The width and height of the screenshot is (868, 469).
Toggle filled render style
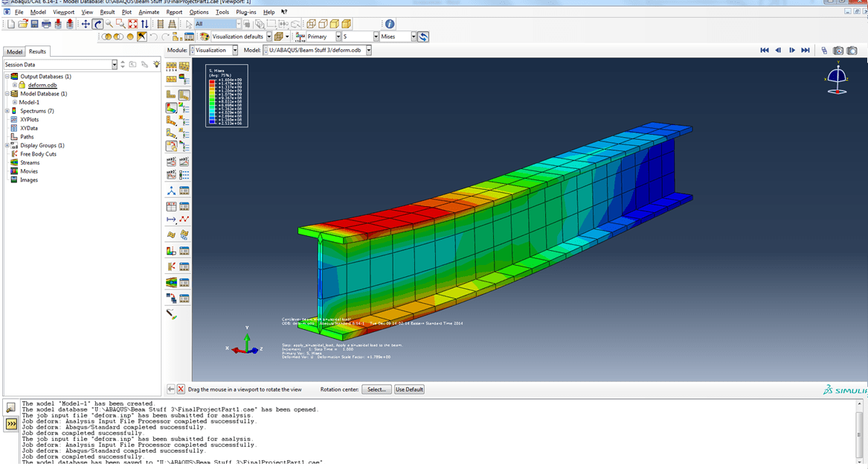click(x=335, y=24)
